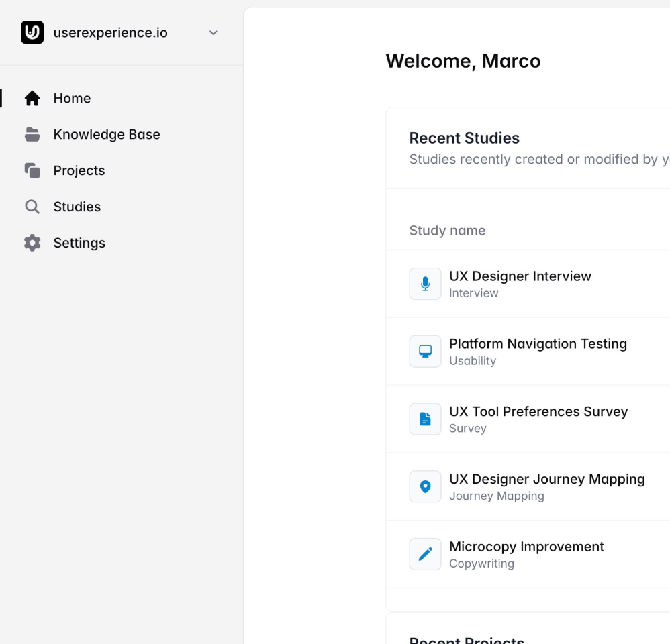This screenshot has height=644, width=670.
Task: Click the Interview type label
Action: tap(473, 293)
